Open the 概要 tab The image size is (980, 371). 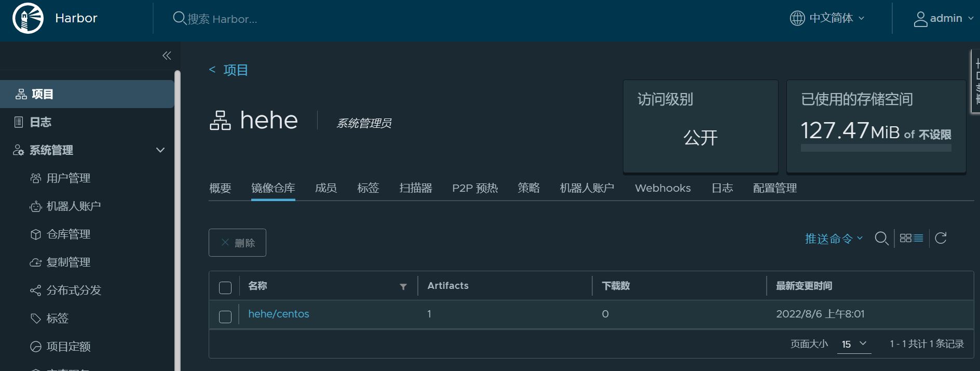point(220,188)
